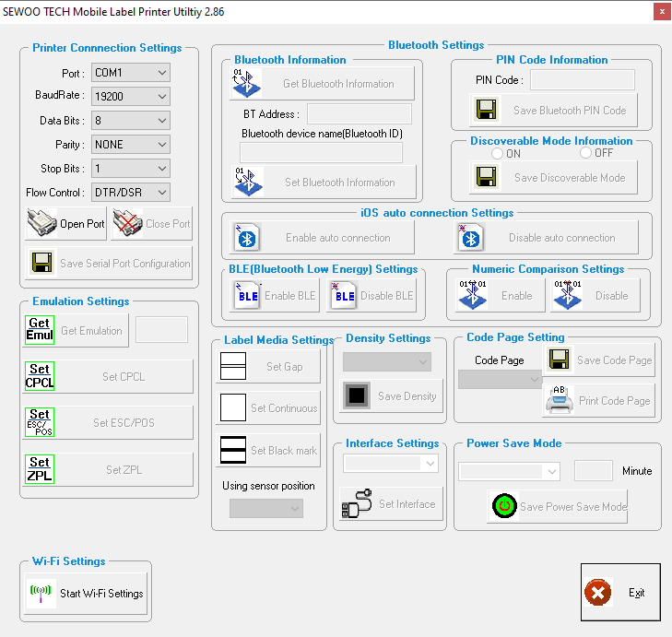This screenshot has width=672, height=637.
Task: Click Bluetooth icon beside Set Bluetooth Information
Action: [x=249, y=182]
